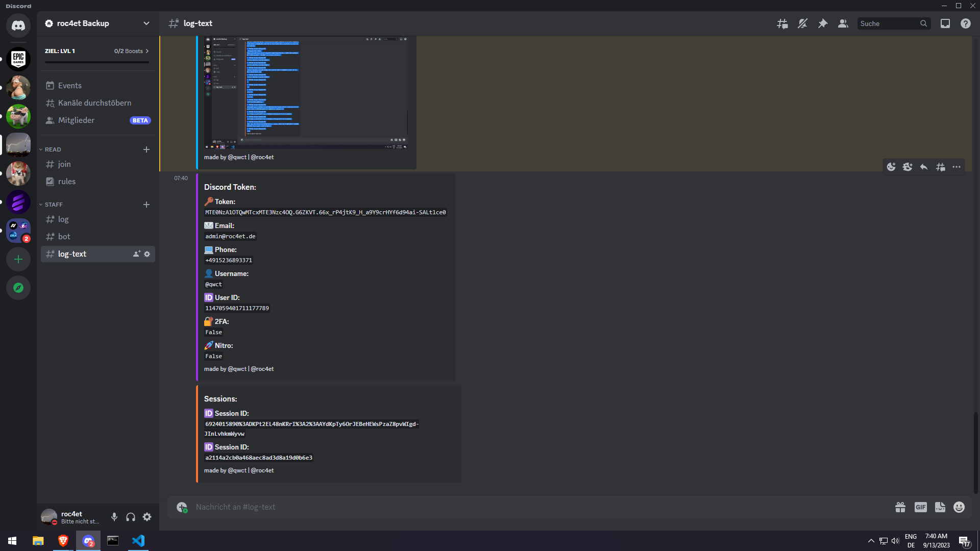Image resolution: width=980 pixels, height=551 pixels.
Task: Collapse the READ channel category
Action: (52, 149)
